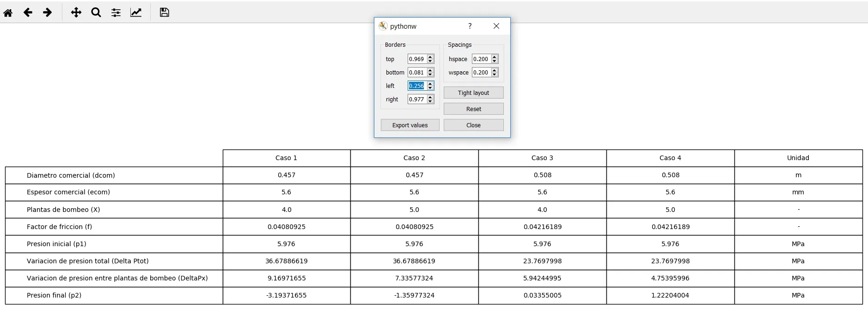The height and width of the screenshot is (323, 868).
Task: Activate the Zoom to rectangle tool
Action: [96, 12]
